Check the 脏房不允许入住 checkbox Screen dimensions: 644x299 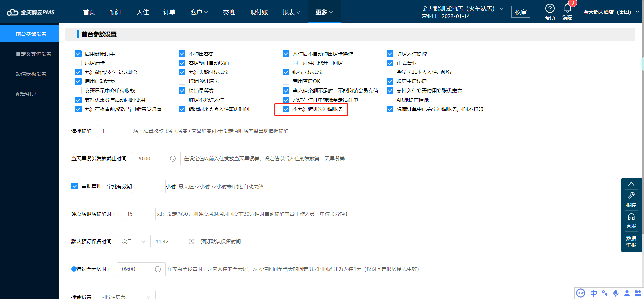[x=182, y=100]
